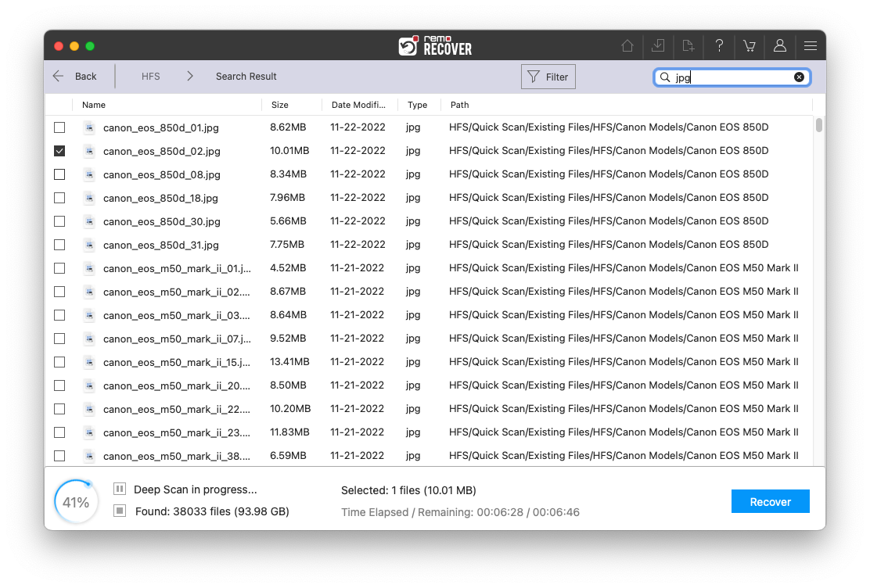Select Search Result breadcrumb item
This screenshot has height=588, width=870.
(246, 77)
